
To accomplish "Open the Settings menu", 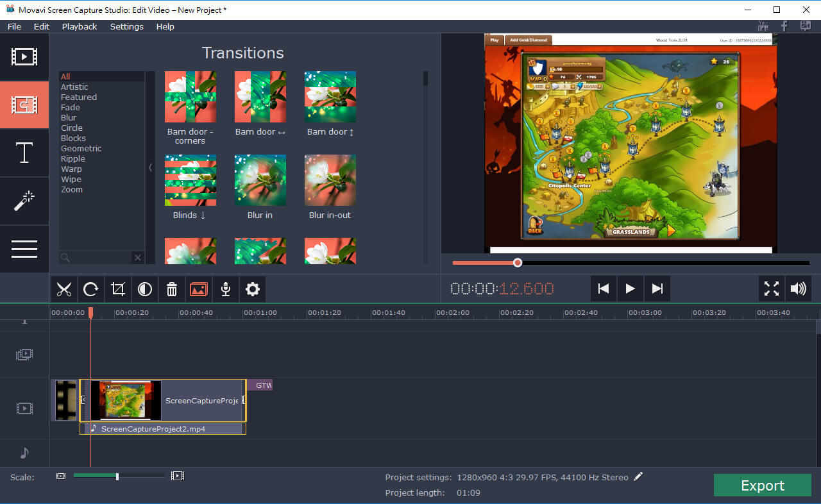I will pyautogui.click(x=126, y=26).
